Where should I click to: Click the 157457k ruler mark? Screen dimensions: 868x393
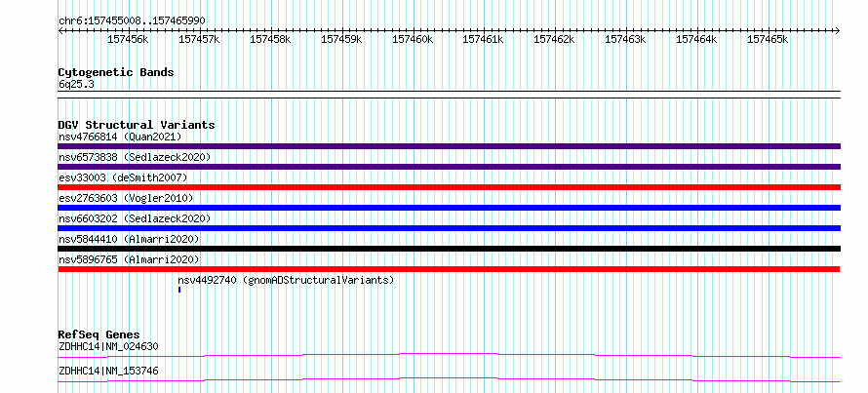coord(199,39)
